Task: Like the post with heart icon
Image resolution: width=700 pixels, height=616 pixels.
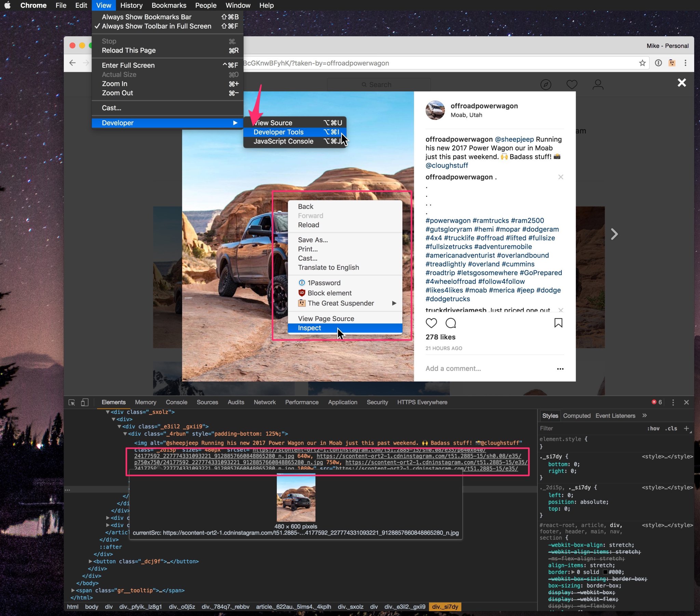Action: tap(431, 323)
